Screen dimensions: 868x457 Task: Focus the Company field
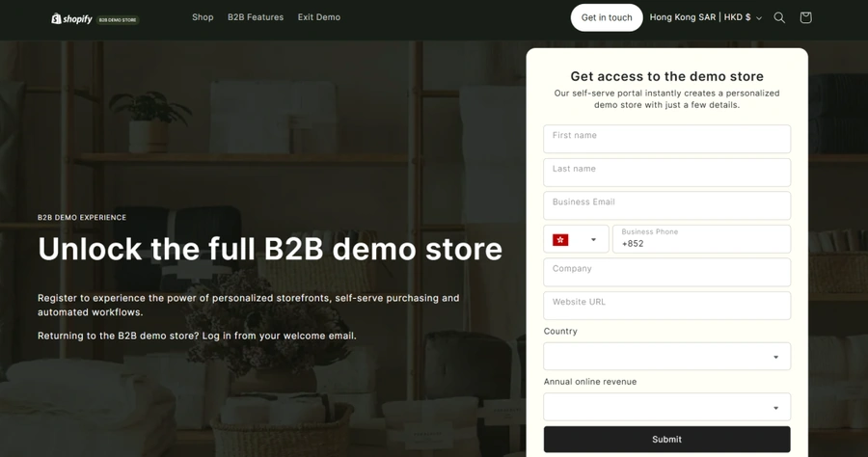pyautogui.click(x=667, y=272)
